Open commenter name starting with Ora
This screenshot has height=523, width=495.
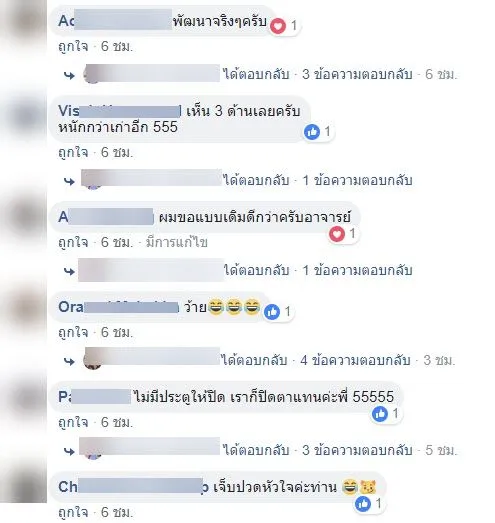tap(119, 307)
